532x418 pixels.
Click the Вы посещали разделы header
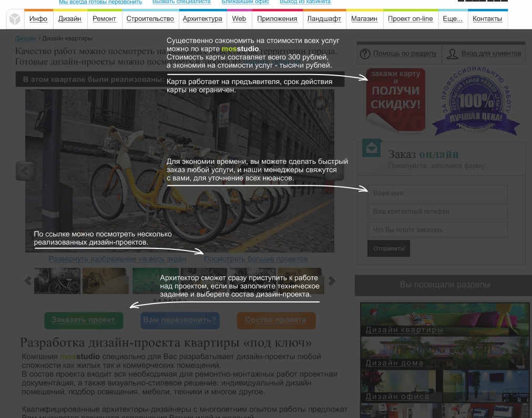(445, 285)
